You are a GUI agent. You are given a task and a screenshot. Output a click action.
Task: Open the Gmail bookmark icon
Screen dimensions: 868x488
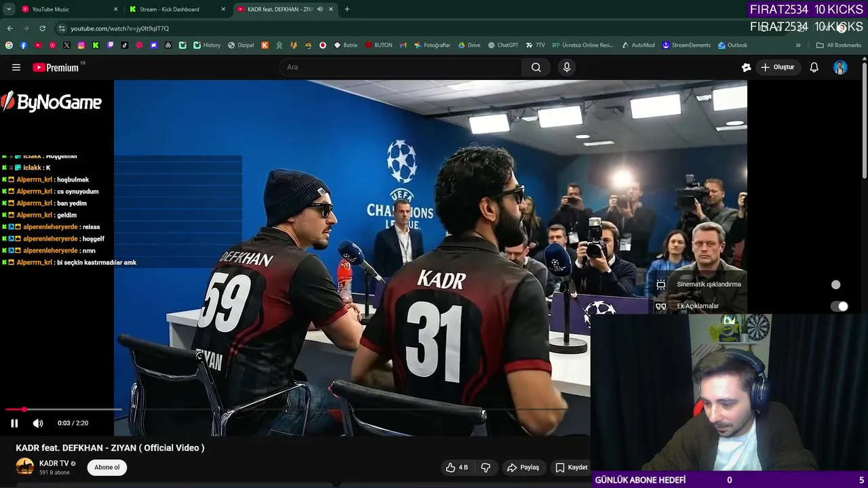403,45
